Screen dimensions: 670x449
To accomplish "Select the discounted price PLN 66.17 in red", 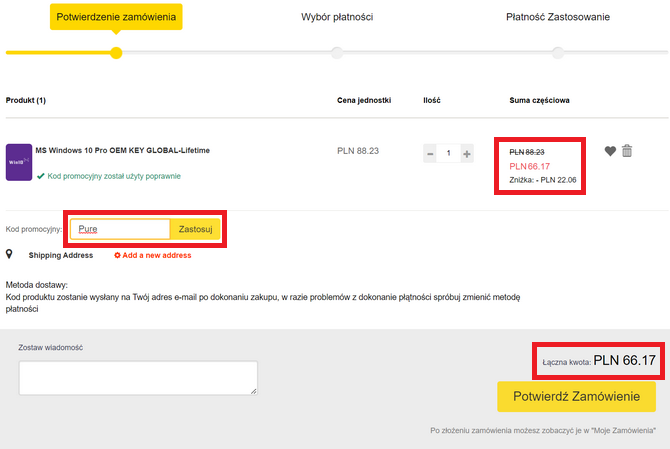I will pos(529,166).
